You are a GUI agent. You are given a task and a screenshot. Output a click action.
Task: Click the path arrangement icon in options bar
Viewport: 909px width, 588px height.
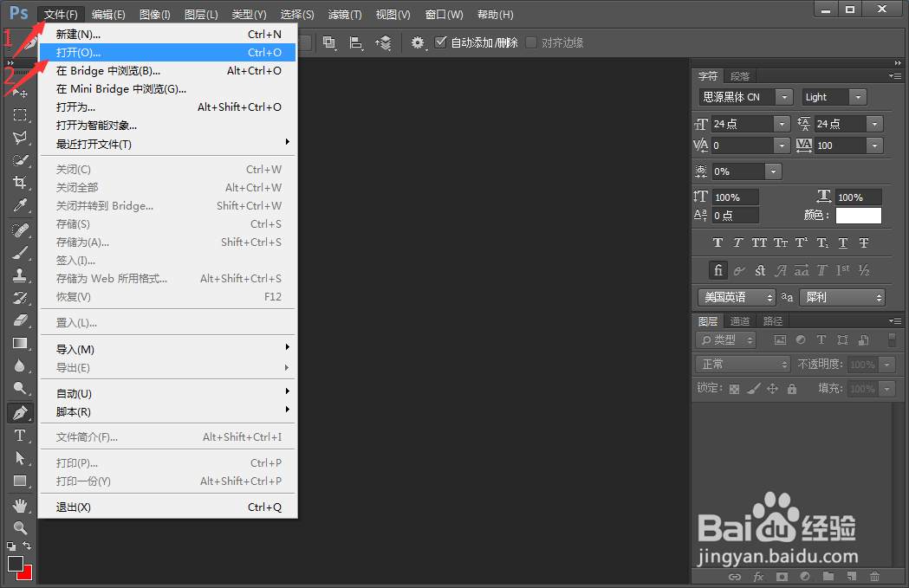click(383, 42)
